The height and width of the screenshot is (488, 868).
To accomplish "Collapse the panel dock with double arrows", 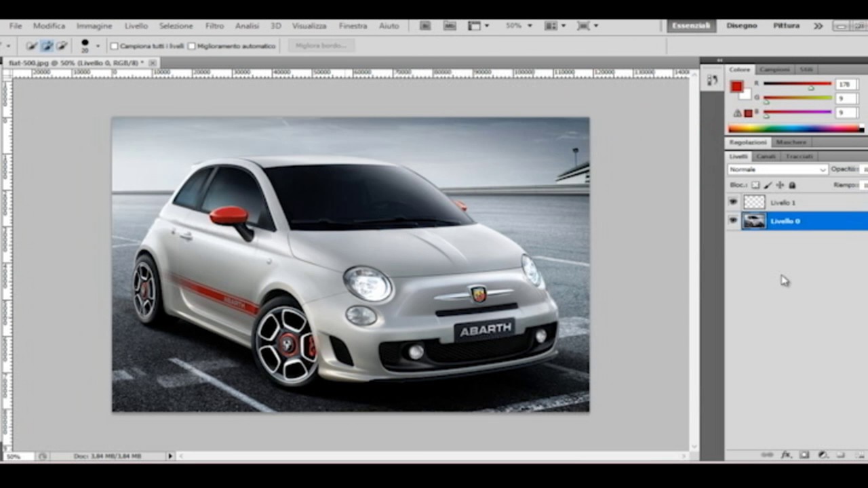I will (x=719, y=60).
